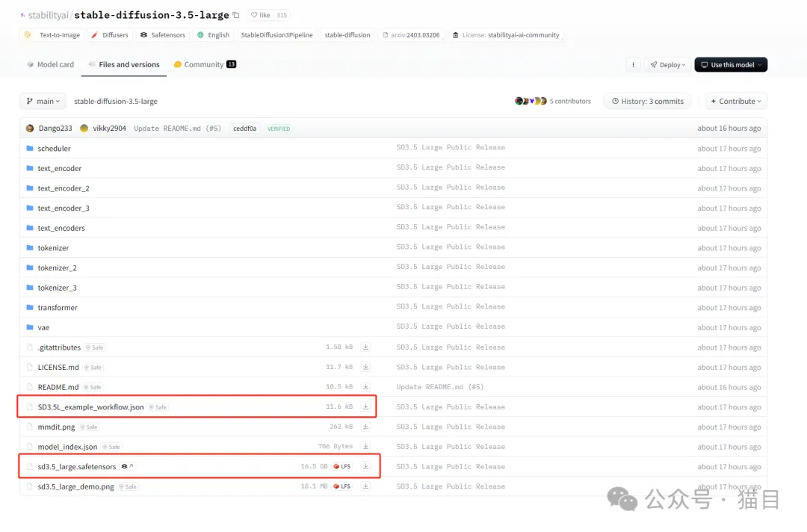Click the Safe badge next to README.md

tap(93, 387)
